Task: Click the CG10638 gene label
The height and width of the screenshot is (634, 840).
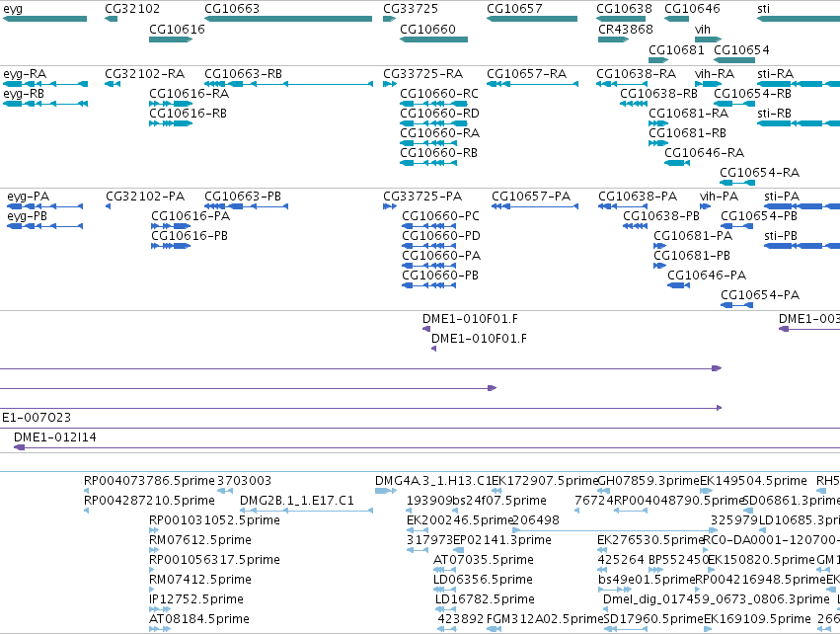Action: [624, 9]
